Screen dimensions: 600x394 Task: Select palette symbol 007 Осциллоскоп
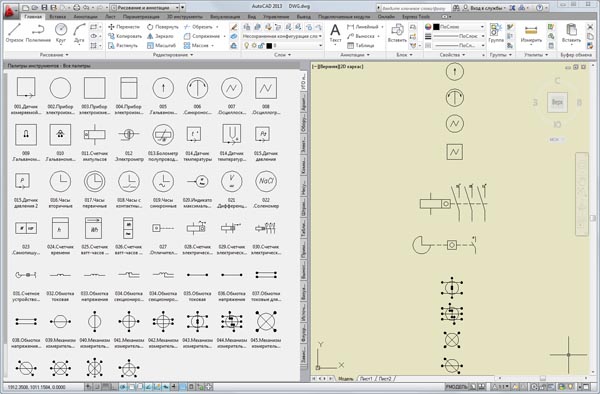pos(232,95)
